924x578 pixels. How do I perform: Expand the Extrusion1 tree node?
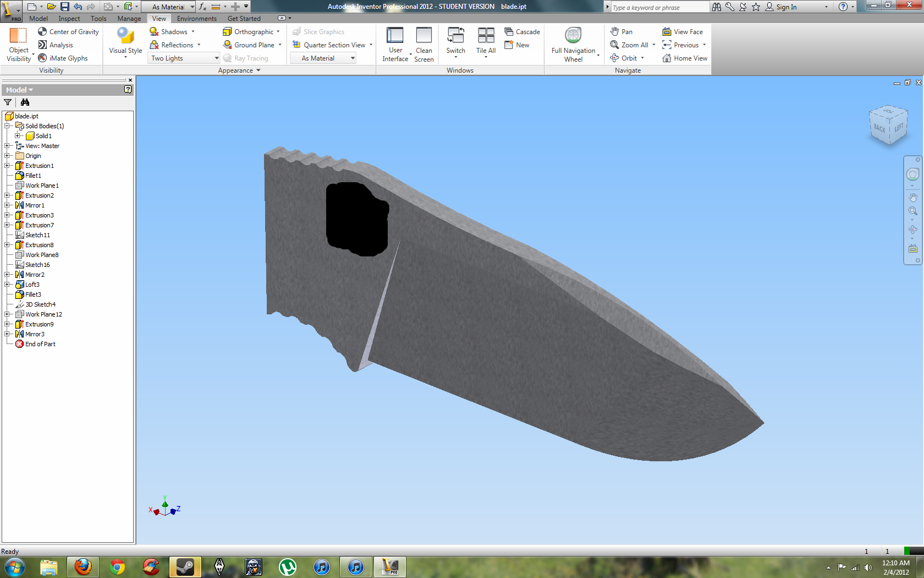point(7,166)
